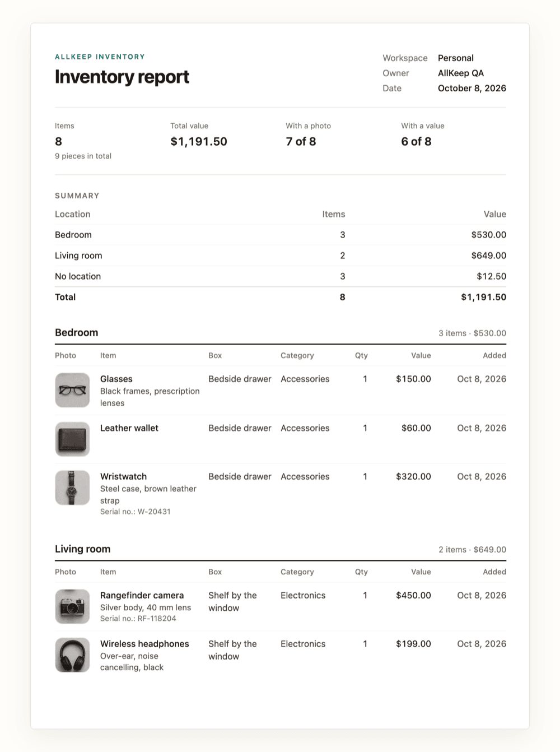The height and width of the screenshot is (752, 560).
Task: Click the 6 of 8 value stat
Action: click(416, 141)
